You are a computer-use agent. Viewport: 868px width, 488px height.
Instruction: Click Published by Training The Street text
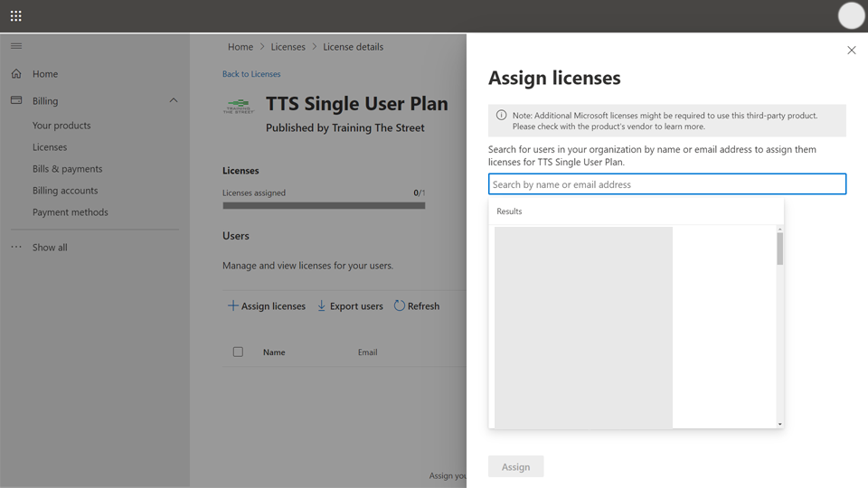pyautogui.click(x=344, y=127)
